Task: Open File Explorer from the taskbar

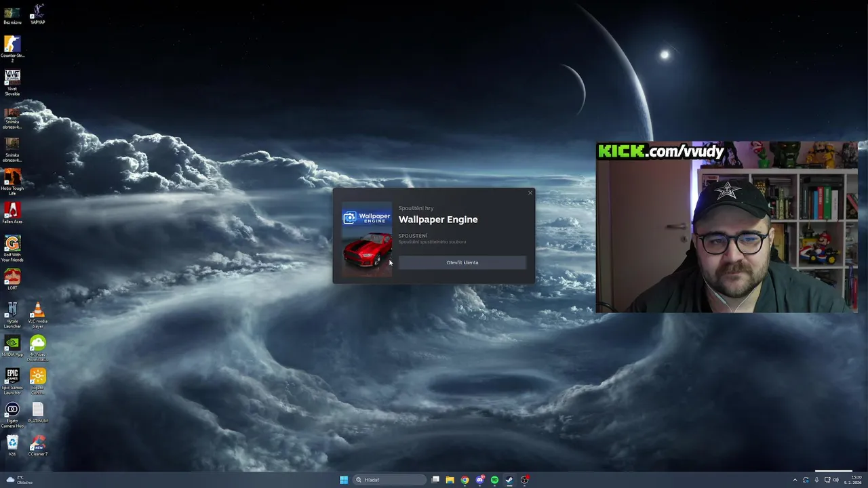Action: point(450,480)
